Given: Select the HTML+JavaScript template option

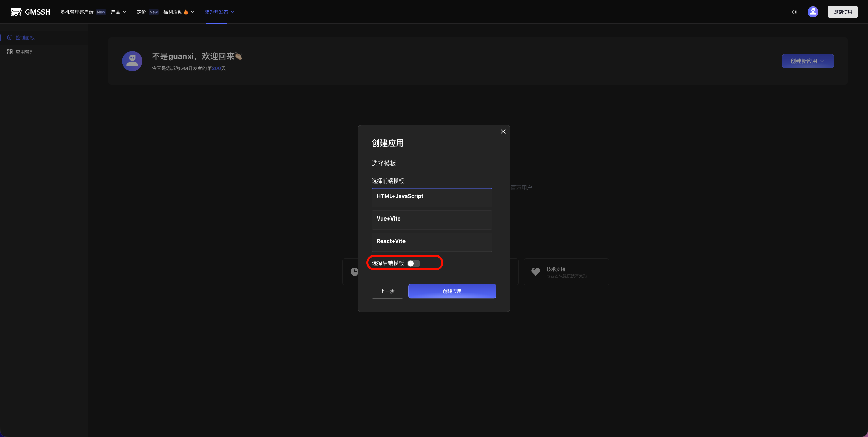Looking at the screenshot, I should (x=432, y=197).
